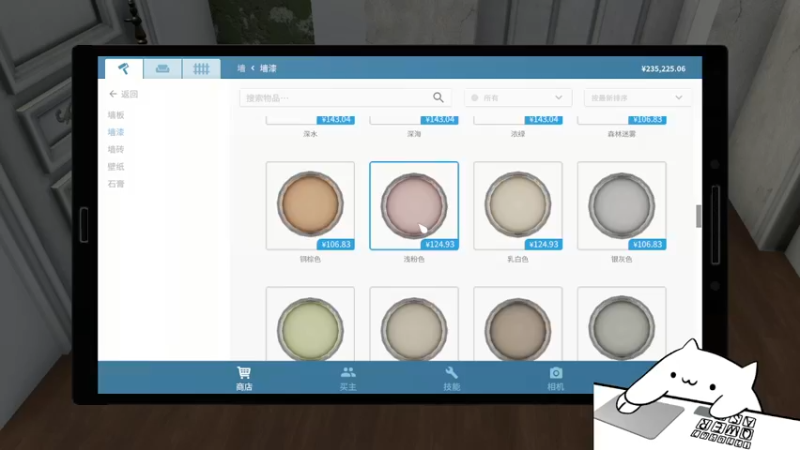Click the ¥124.93 price on 乳白色
Image resolution: width=800 pixels, height=450 pixels.
543,244
